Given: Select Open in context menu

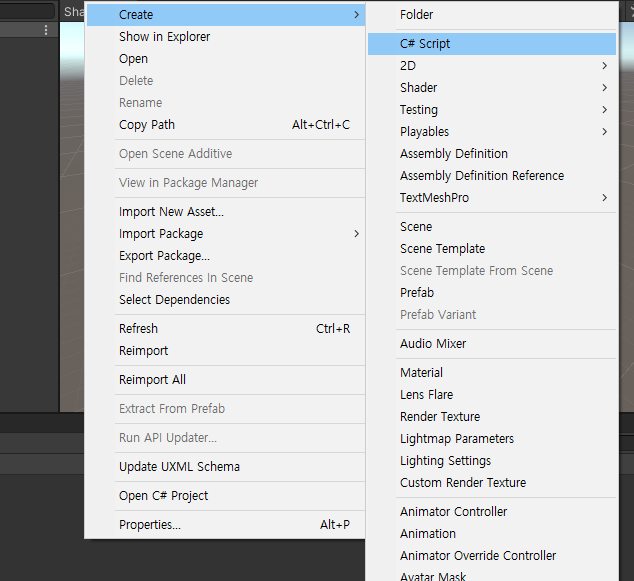Looking at the screenshot, I should [x=226, y=59].
